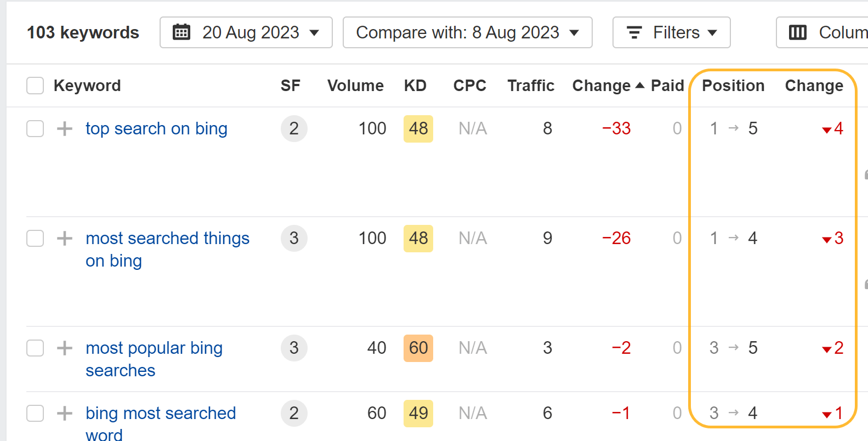Check the checkbox for 'bing most searched word'
868x441 pixels.
click(x=35, y=413)
